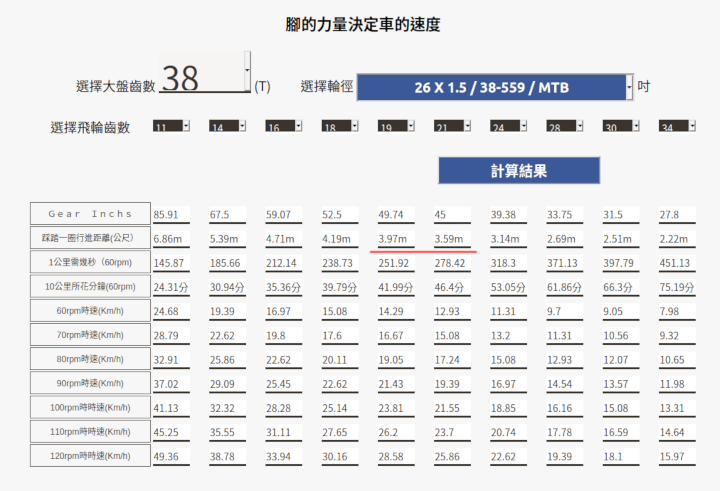Viewport: 720px width, 491px height.
Task: Open the cassette dropdown set to 18
Action: (340, 126)
